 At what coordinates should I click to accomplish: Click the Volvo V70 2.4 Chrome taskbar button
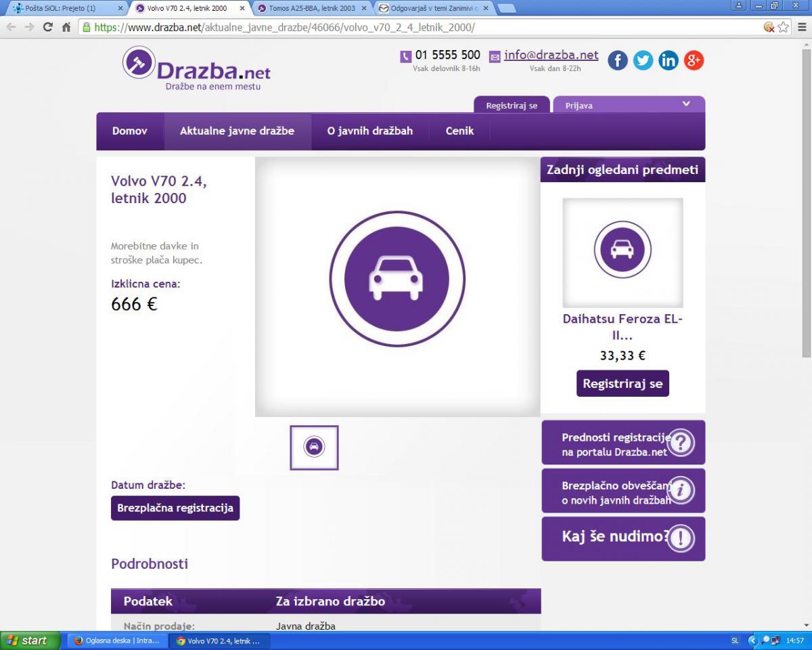(x=219, y=641)
